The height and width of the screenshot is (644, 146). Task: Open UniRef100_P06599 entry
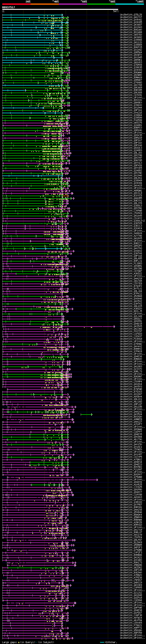point(131,120)
